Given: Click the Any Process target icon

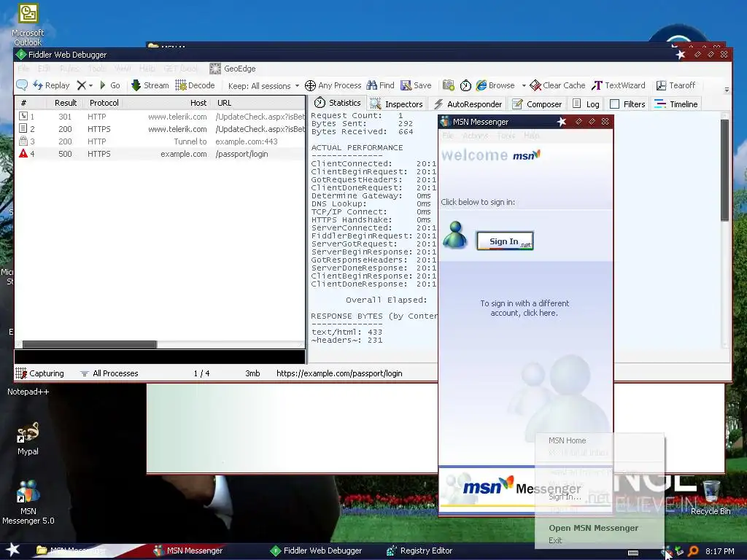Looking at the screenshot, I should (310, 86).
